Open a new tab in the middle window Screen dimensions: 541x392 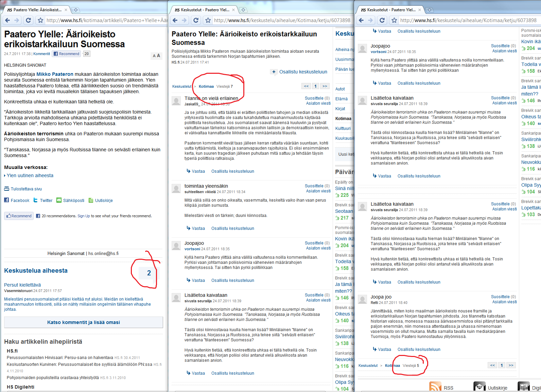pos(243,10)
